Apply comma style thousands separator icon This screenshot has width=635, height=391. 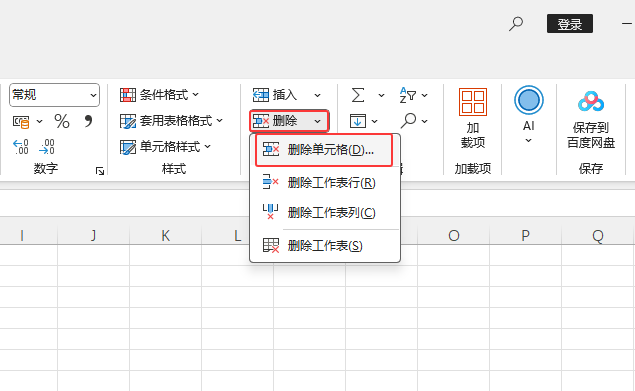(x=88, y=121)
